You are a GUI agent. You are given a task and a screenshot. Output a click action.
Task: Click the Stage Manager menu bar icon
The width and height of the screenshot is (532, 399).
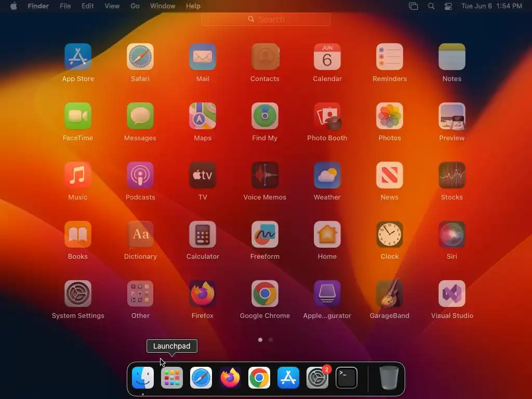[413, 6]
